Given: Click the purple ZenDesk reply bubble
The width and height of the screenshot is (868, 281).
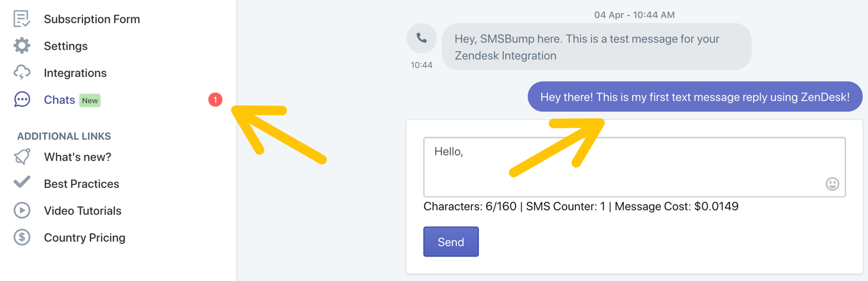Looking at the screenshot, I should tap(695, 96).
